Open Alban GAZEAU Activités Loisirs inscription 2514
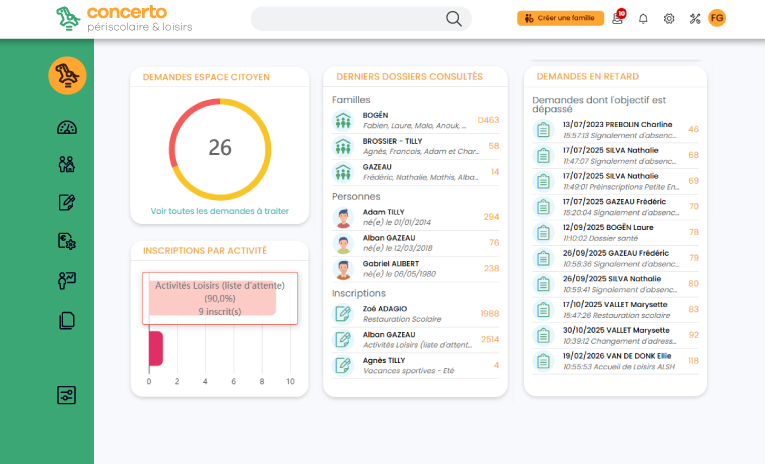765x464 pixels. click(415, 340)
